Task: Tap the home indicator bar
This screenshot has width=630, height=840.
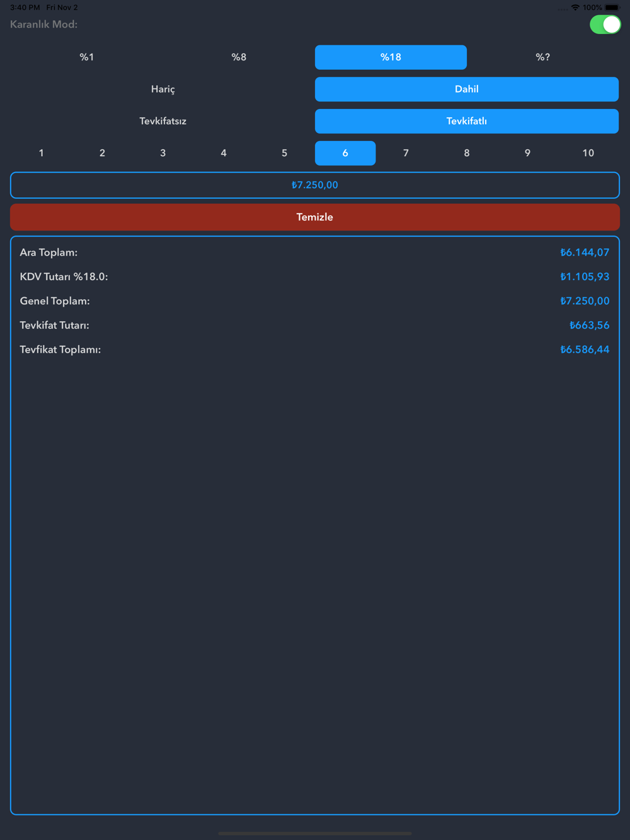Action: click(315, 833)
